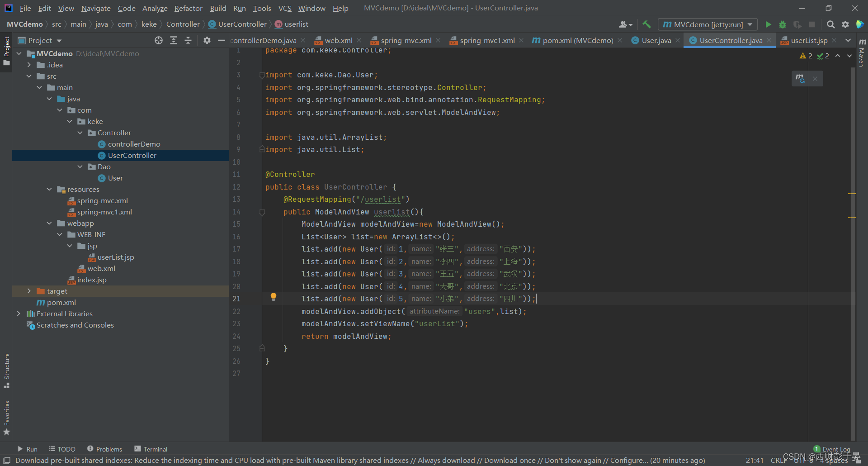868x466 pixels.
Task: Close the spring-mvc.xml editor tab
Action: pos(438,40)
